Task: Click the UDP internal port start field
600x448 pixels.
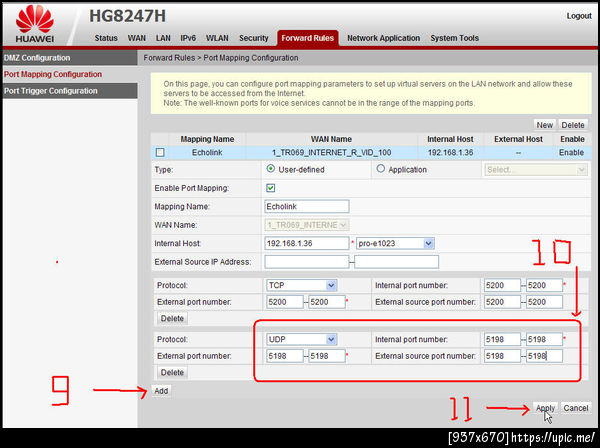Action: tap(502, 339)
